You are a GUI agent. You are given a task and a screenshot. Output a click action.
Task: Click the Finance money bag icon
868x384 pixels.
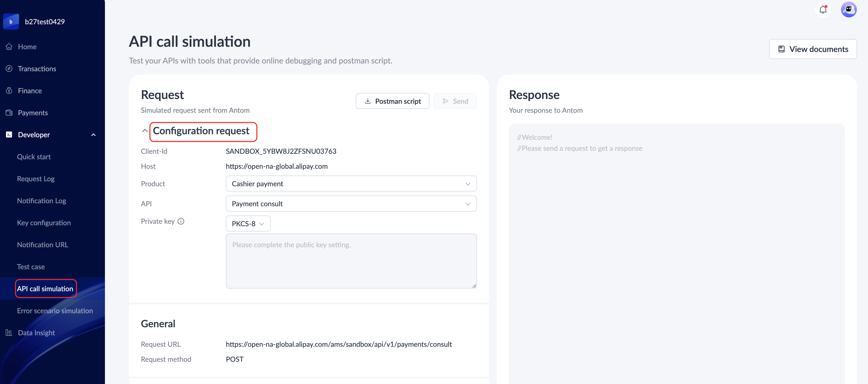pyautogui.click(x=9, y=91)
